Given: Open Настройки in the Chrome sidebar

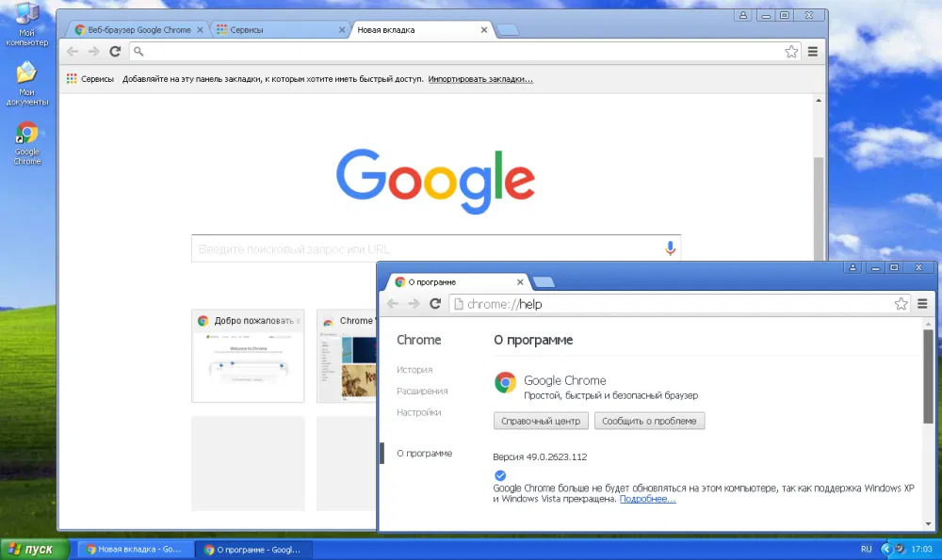Looking at the screenshot, I should 419,412.
